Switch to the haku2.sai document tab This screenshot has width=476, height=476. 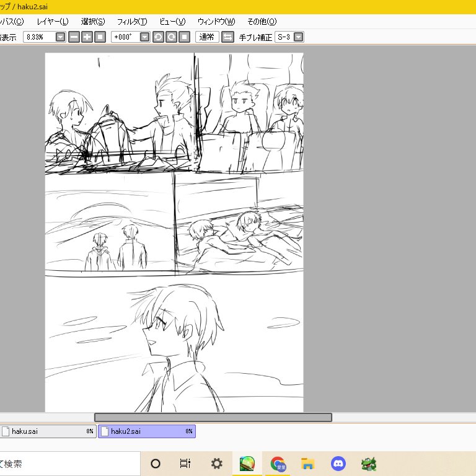(x=147, y=431)
